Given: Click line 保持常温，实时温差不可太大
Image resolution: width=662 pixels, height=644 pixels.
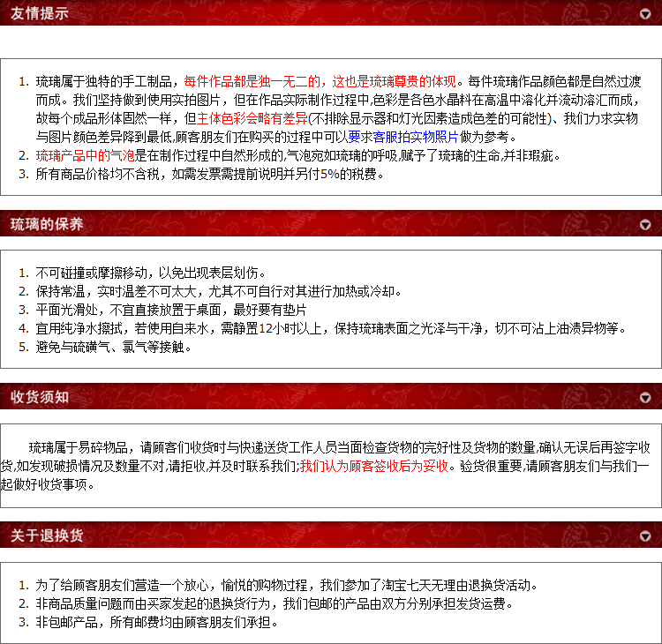Looking at the screenshot, I should 218,292.
